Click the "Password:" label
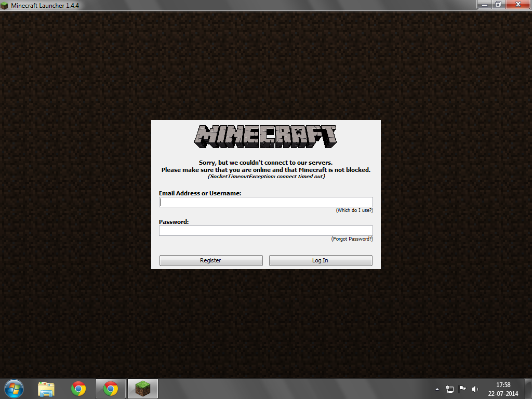The height and width of the screenshot is (399, 532). [174, 222]
